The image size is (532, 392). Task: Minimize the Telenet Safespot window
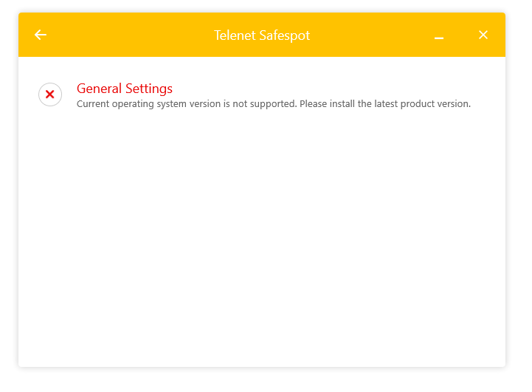439,38
